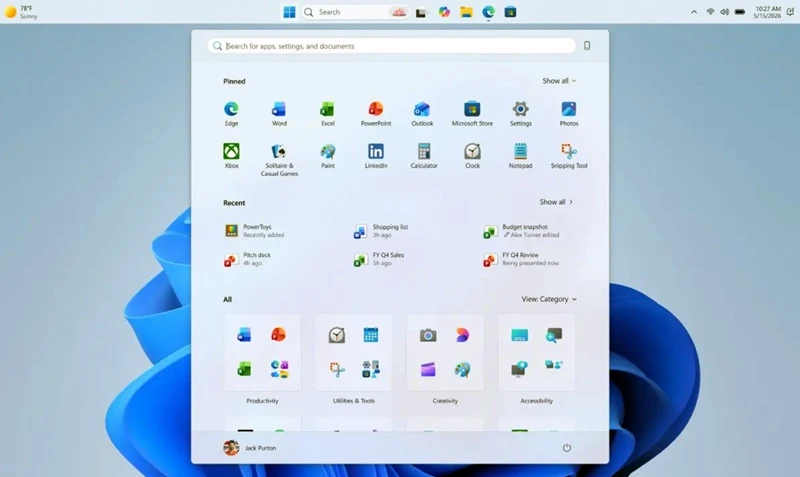Screen dimensions: 800x477
Task: Open Microsoft Store from the taskbar
Action: 510,12
